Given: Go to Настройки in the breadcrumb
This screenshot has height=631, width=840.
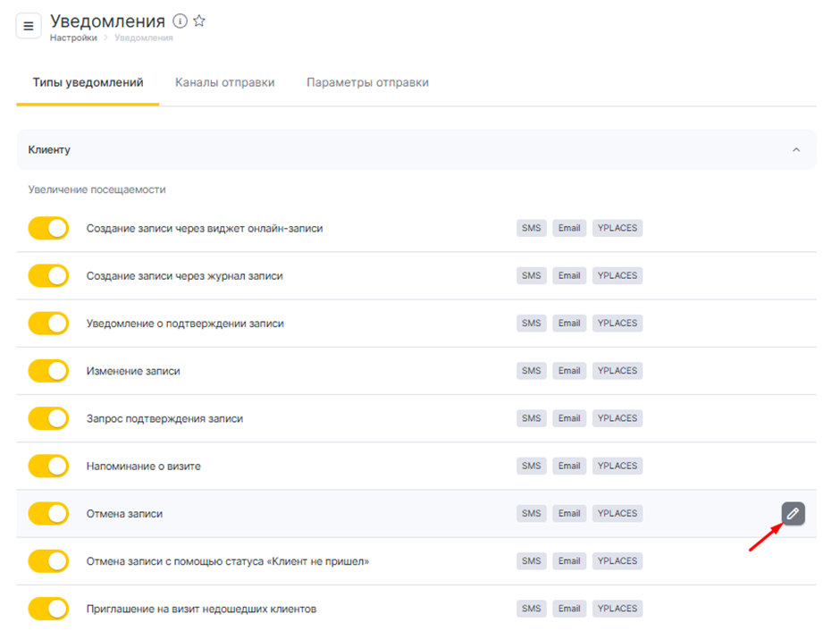Looking at the screenshot, I should coord(74,38).
